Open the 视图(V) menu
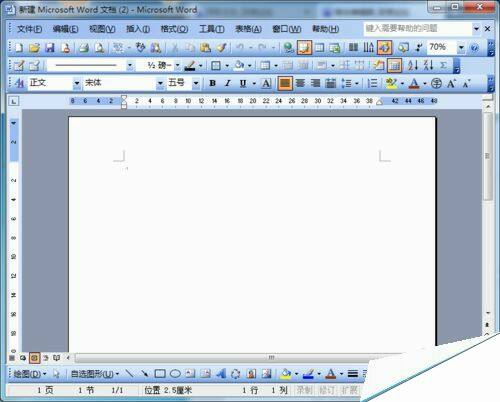 point(102,29)
